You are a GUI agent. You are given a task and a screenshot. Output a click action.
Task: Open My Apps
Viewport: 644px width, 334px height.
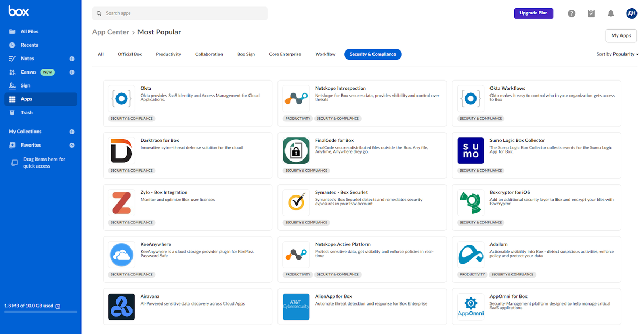point(621,35)
